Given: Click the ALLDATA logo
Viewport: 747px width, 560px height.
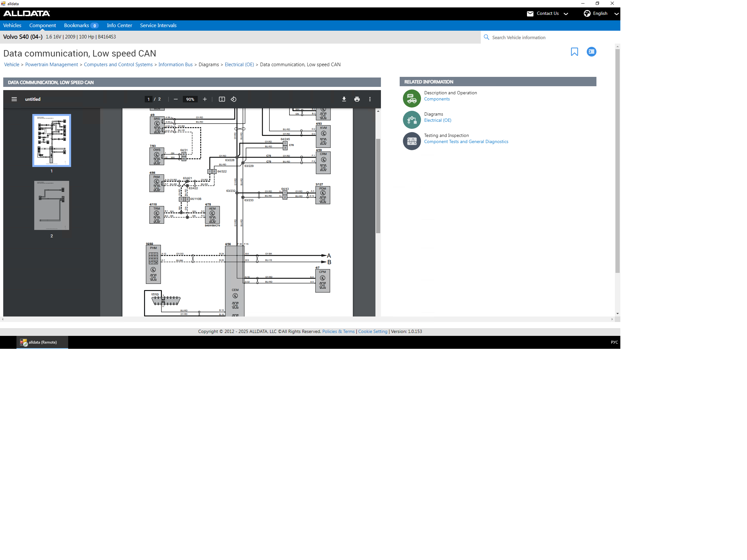Looking at the screenshot, I should click(x=27, y=14).
